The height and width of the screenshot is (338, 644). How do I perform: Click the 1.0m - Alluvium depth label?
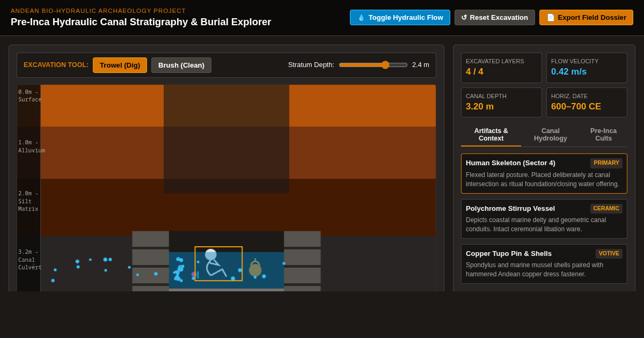point(31,146)
